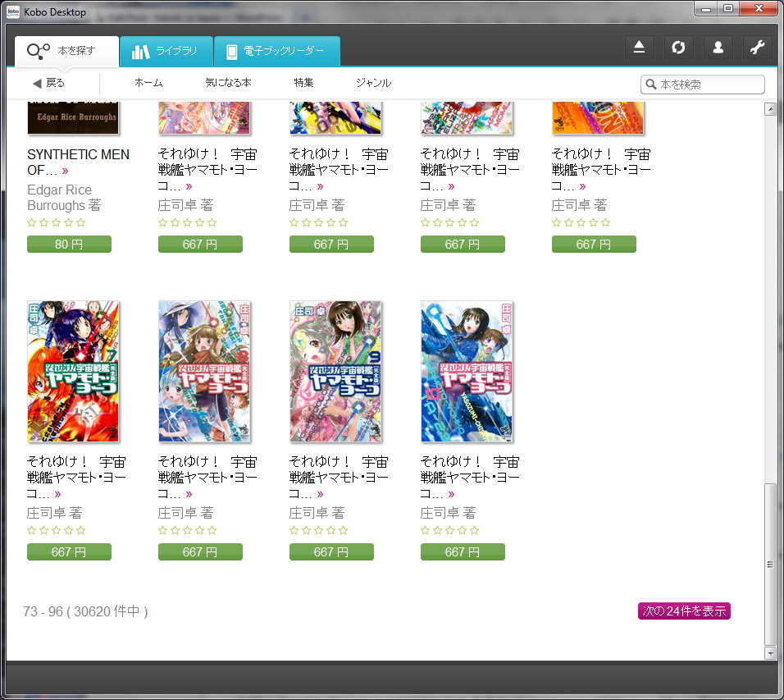Open the 気になる本 menu item
This screenshot has width=784, height=700.
tap(228, 83)
